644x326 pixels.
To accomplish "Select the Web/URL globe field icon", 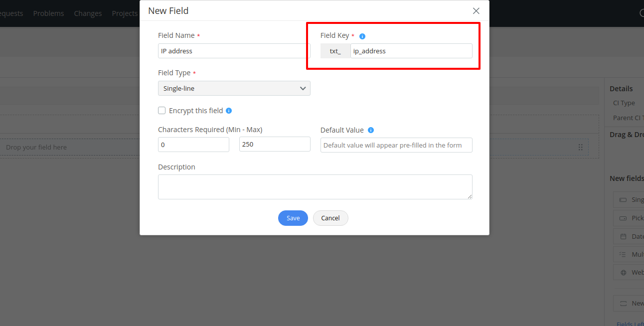I will click(625, 272).
